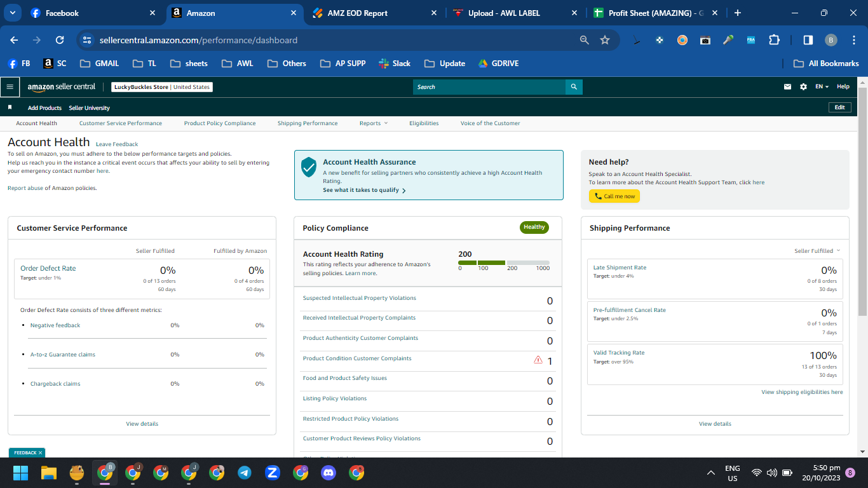Viewport: 868px width, 488px height.
Task: Open the Chrome three-dot menu
Action: (854, 40)
